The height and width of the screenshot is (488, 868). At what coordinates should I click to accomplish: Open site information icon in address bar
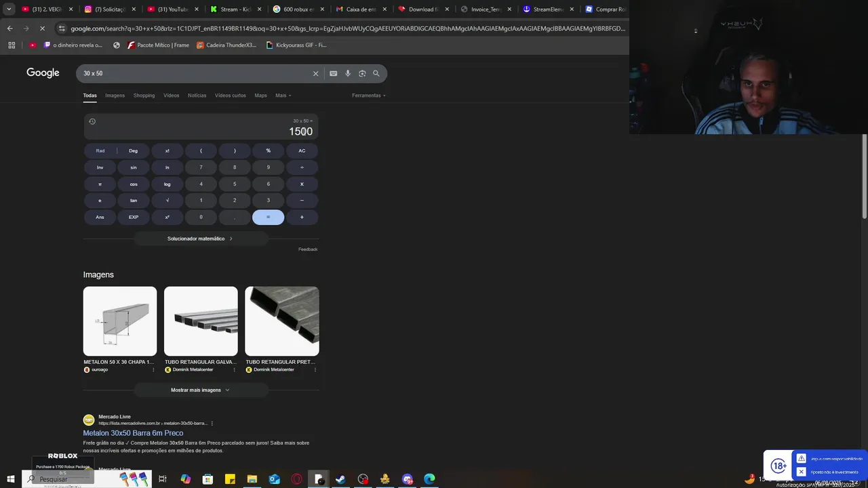(x=62, y=28)
